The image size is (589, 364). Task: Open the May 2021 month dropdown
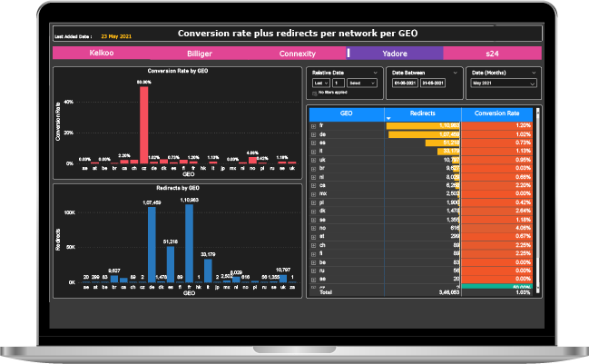point(504,84)
